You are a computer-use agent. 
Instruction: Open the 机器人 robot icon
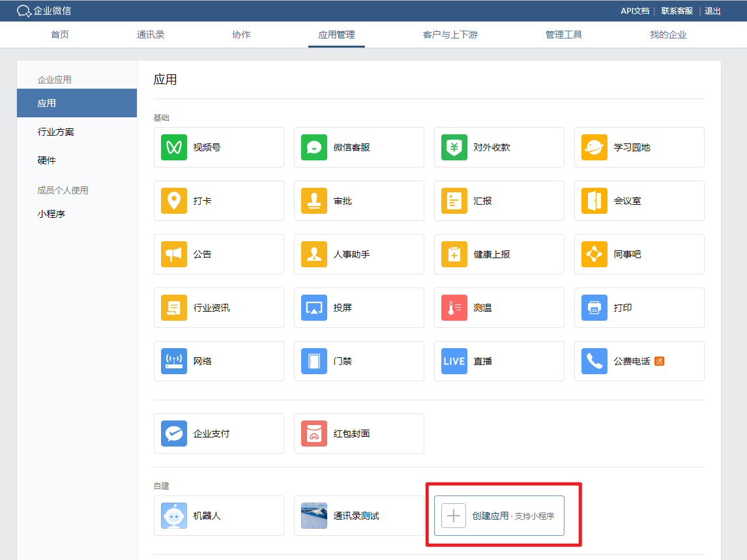pyautogui.click(x=174, y=516)
